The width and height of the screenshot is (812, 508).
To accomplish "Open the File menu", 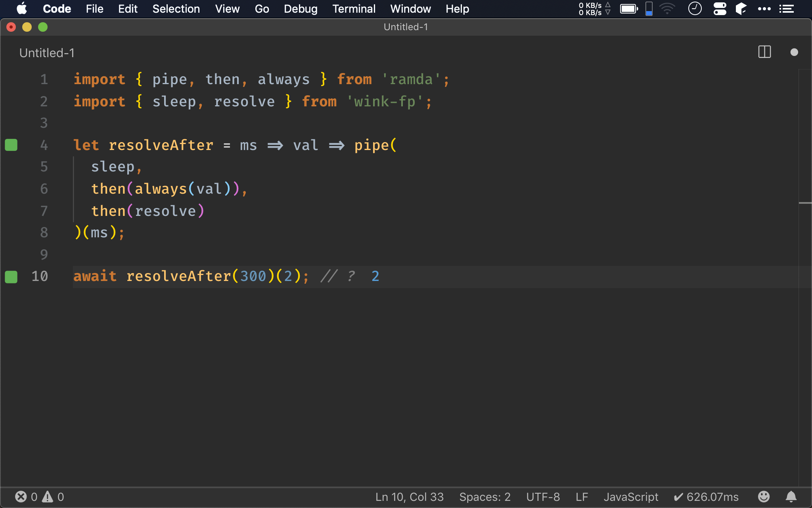I will tap(94, 9).
